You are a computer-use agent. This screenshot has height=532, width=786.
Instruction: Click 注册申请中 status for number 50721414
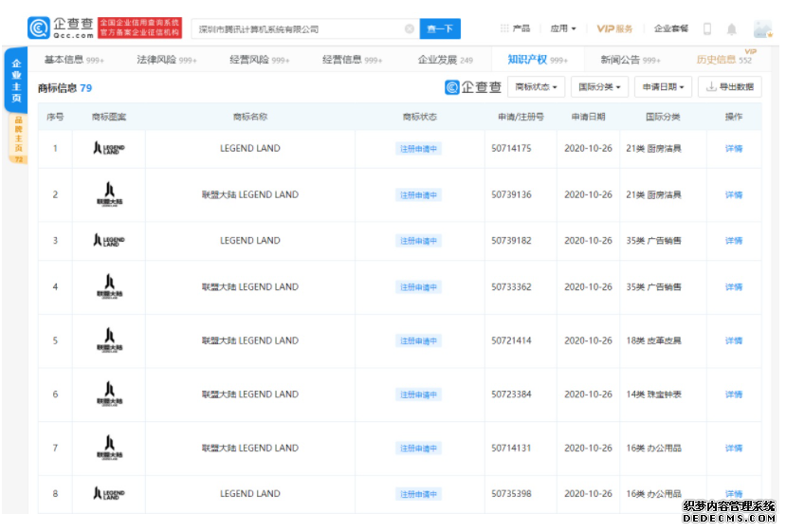[418, 340]
